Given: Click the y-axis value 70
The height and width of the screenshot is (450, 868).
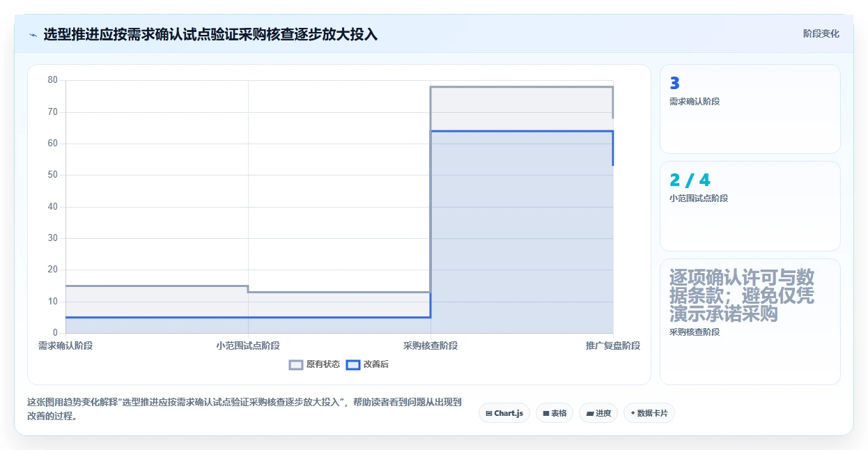Looking at the screenshot, I should tap(52, 111).
